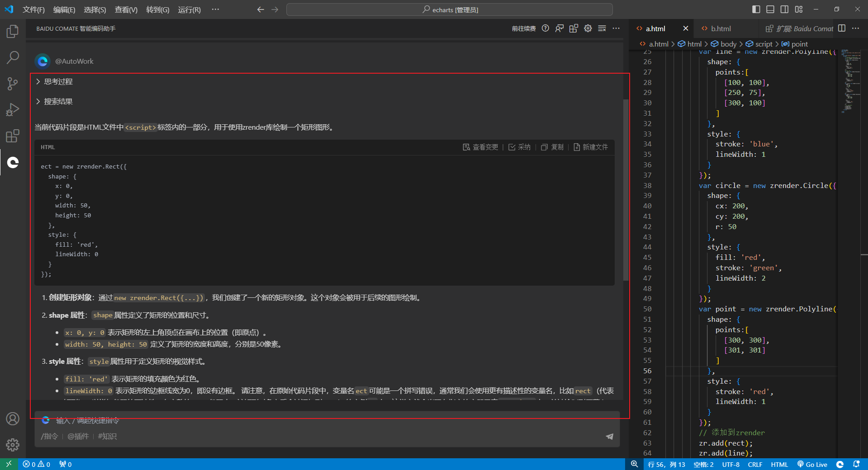Toggle primary side bar layout icon

(x=756, y=9)
